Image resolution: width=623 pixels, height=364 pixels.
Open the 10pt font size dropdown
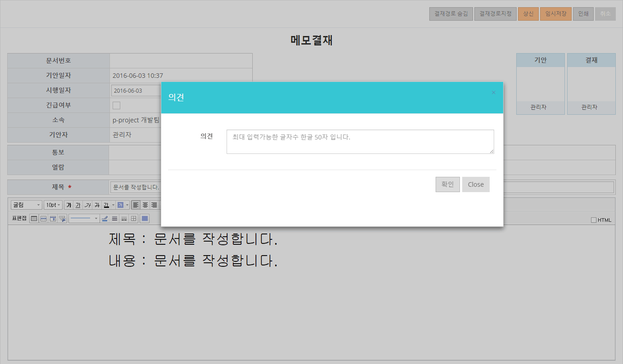point(53,205)
